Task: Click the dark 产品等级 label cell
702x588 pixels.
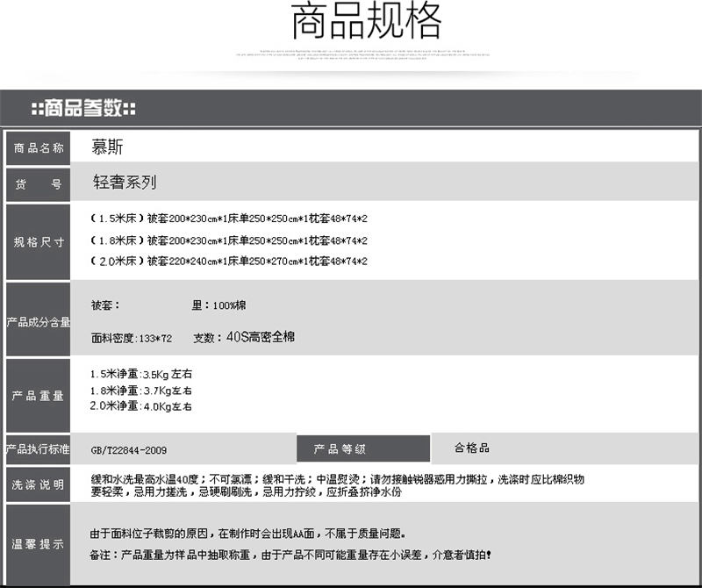Action: [362, 449]
